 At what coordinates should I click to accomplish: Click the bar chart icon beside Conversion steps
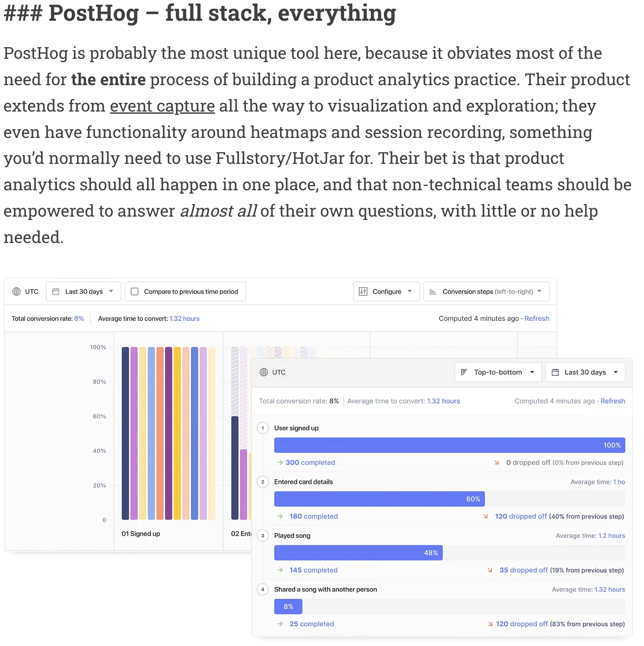[x=433, y=291]
